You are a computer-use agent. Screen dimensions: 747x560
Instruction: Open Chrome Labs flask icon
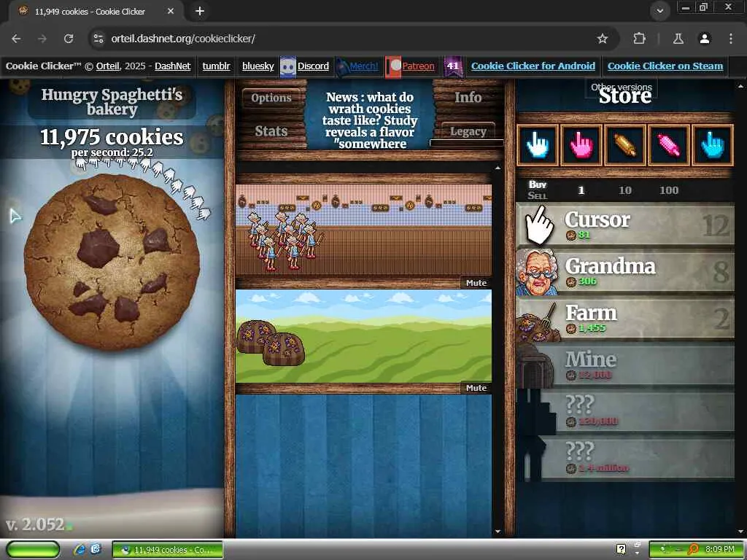pyautogui.click(x=678, y=39)
